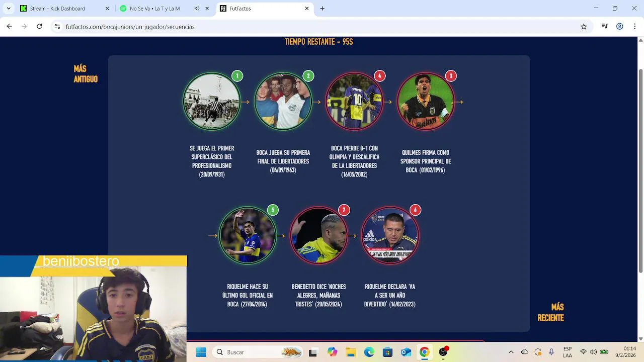Click Riquelme's last official goal photo

248,235
